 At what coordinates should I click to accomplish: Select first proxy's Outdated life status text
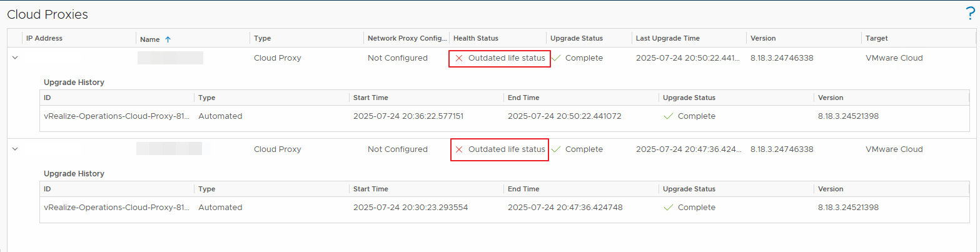point(507,58)
